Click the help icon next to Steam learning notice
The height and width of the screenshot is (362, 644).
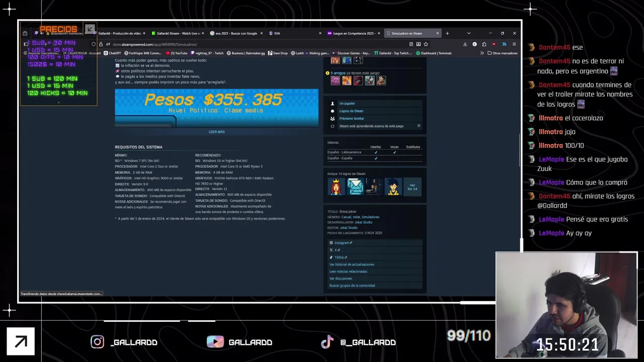click(x=419, y=126)
